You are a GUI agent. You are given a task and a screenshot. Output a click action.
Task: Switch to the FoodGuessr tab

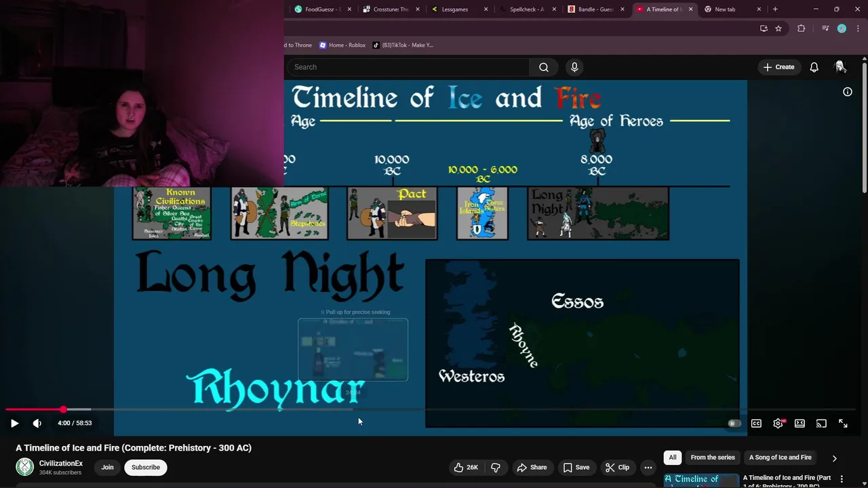323,9
